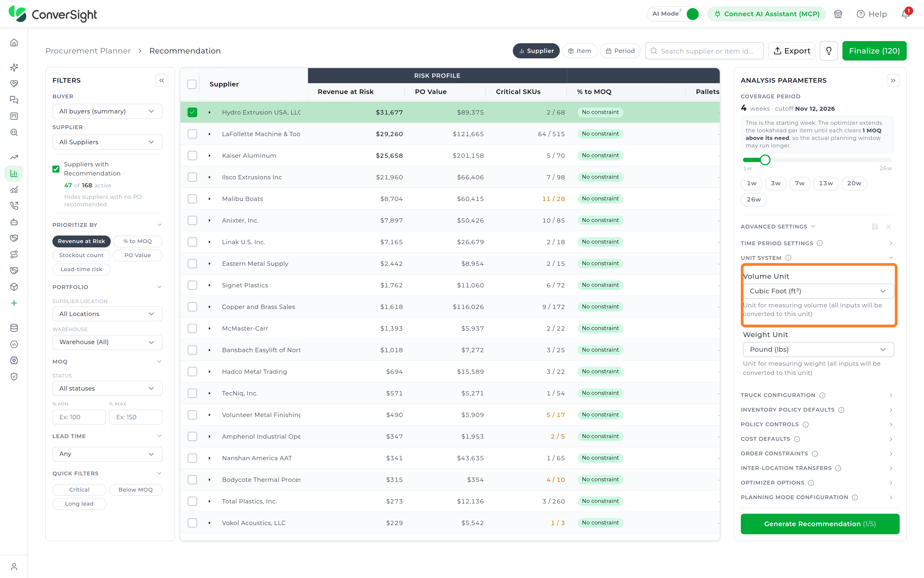The height and width of the screenshot is (578, 924).
Task: Click Generate Recommendation button
Action: 820,524
